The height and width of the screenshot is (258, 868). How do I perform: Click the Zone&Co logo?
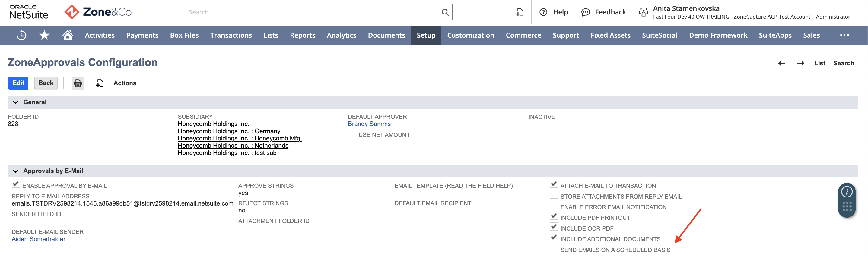98,12
